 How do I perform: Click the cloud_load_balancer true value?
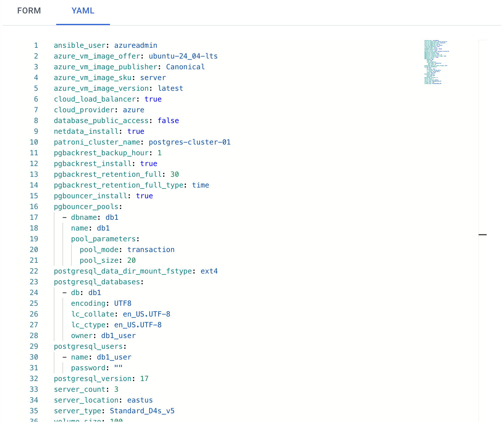pyautogui.click(x=153, y=99)
